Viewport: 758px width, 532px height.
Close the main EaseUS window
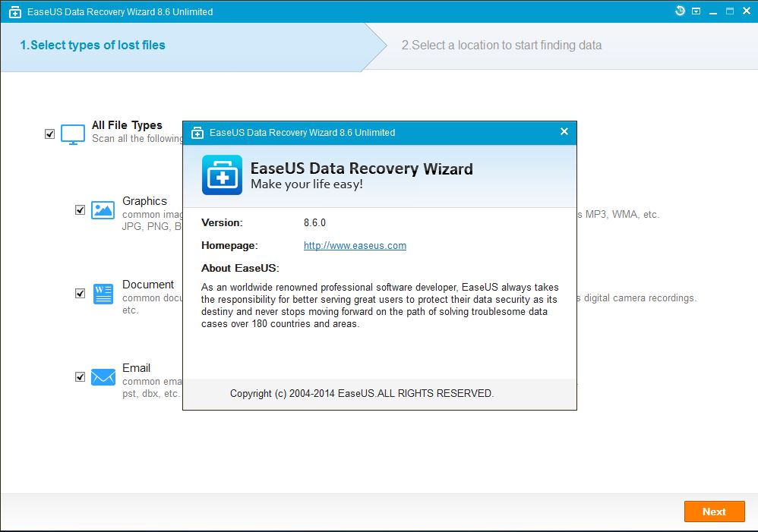pyautogui.click(x=747, y=11)
